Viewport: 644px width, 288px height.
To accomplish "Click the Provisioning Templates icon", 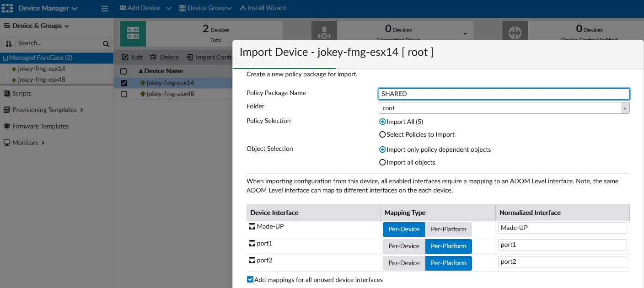I will pyautogui.click(x=7, y=110).
